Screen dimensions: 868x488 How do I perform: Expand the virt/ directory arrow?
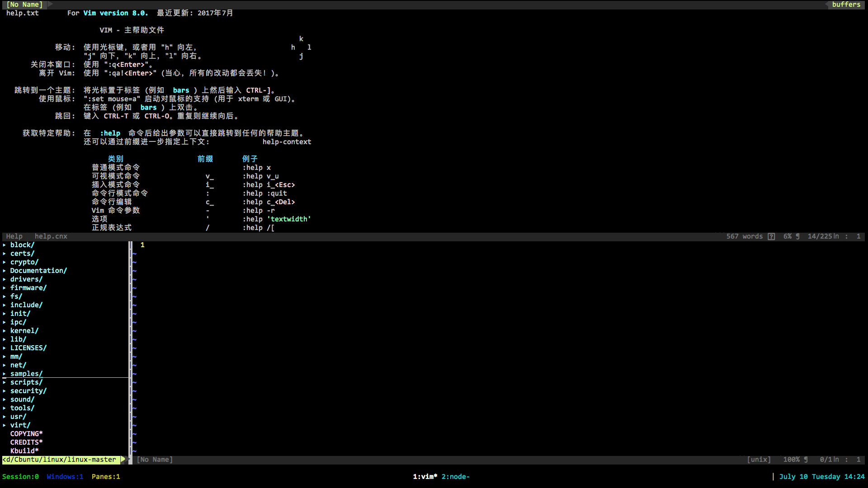tap(5, 425)
